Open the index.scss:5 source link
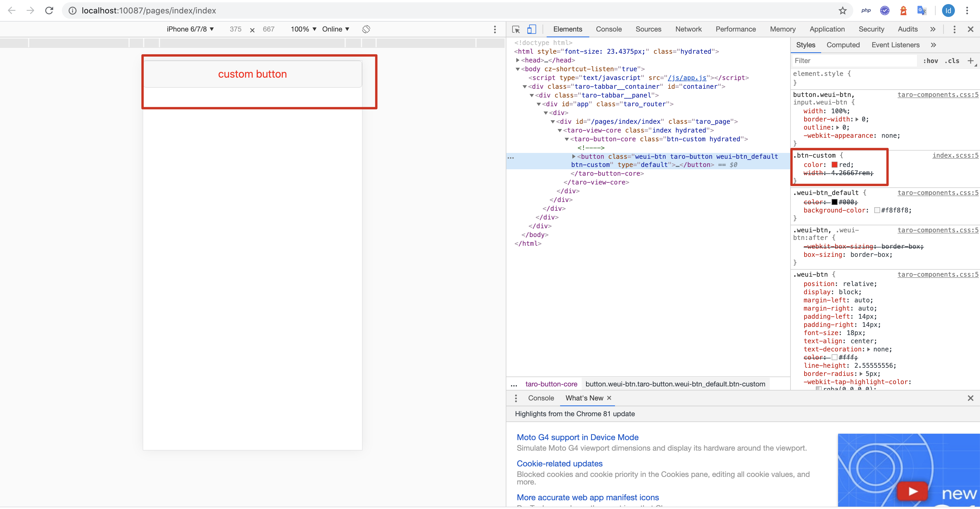Screen dimensions: 980x509 tap(955, 156)
